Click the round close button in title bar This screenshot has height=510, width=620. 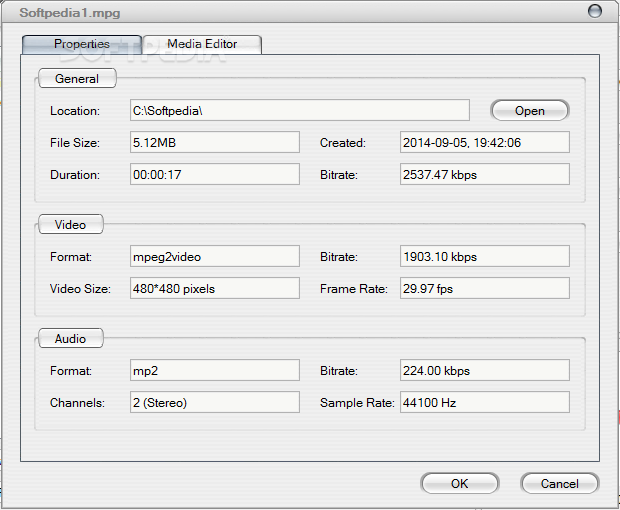[595, 11]
